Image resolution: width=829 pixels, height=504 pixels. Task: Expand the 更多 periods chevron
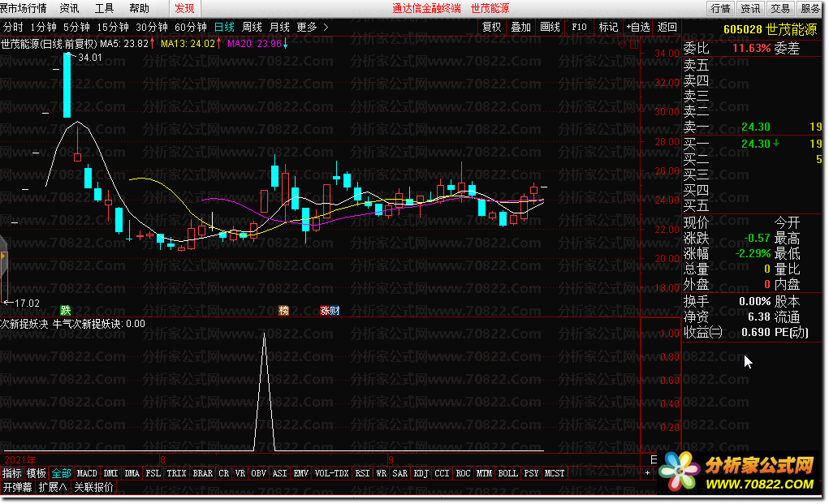coord(326,27)
